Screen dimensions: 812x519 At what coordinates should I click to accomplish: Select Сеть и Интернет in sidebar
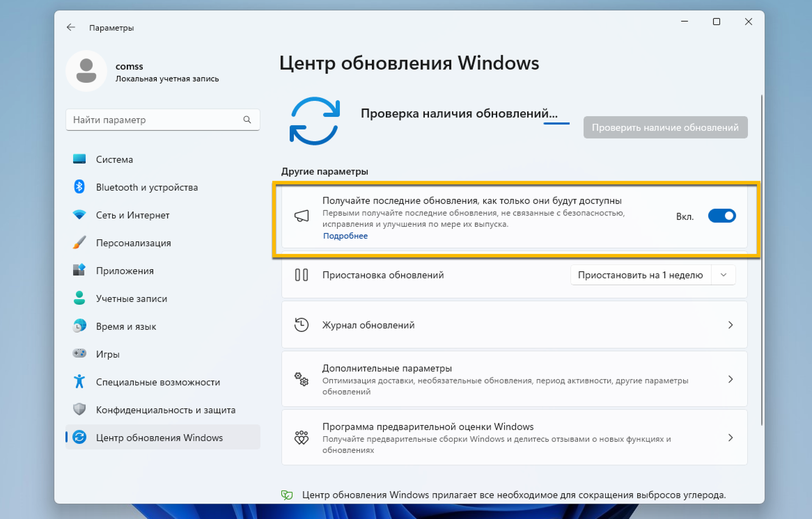(163, 215)
